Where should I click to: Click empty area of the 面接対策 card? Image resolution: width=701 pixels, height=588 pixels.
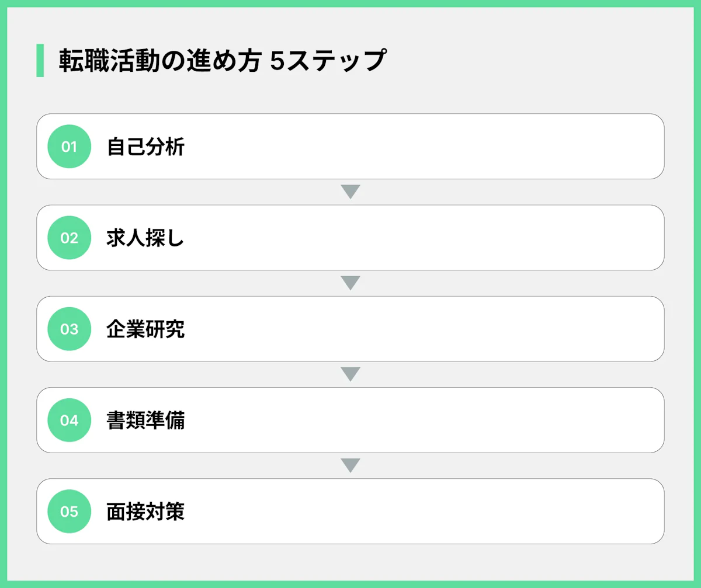pyautogui.click(x=421, y=512)
